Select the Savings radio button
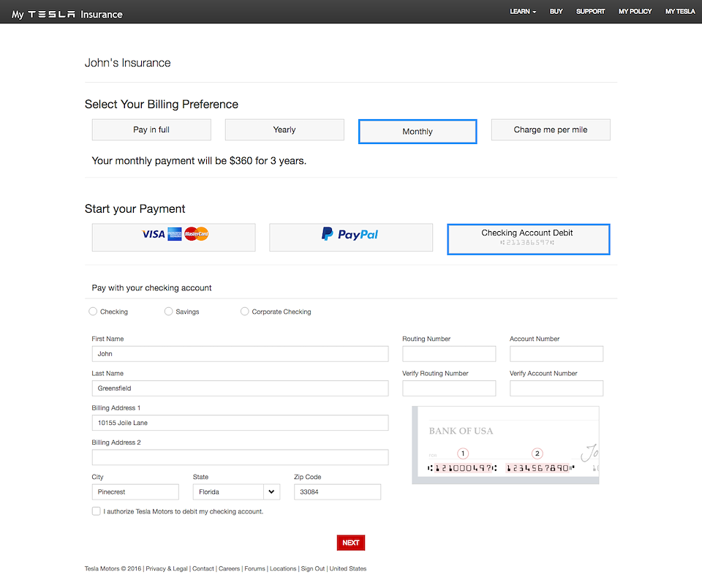 [x=169, y=312]
